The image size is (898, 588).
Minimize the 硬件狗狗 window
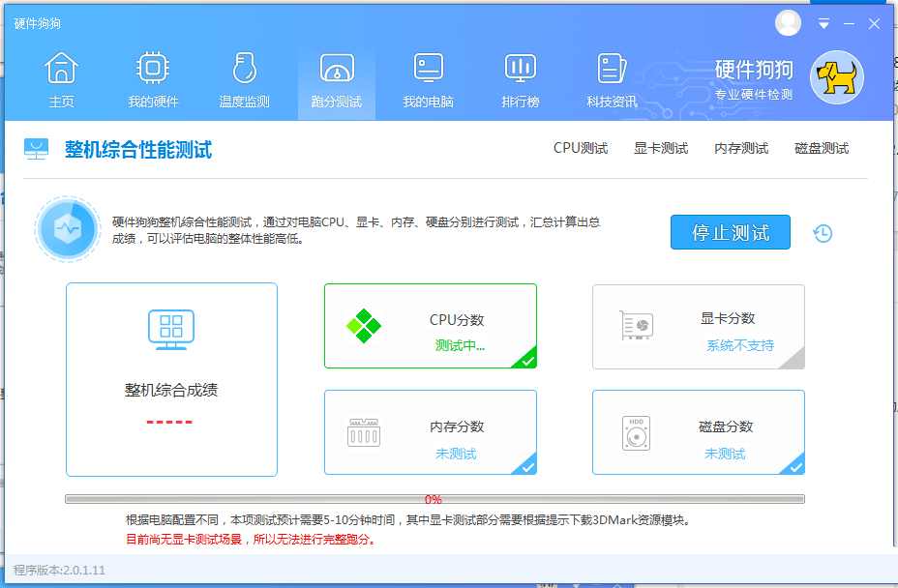coord(849,24)
